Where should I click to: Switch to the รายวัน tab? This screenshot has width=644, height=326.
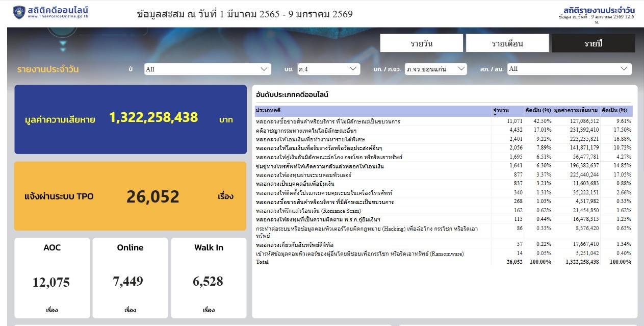coord(421,43)
